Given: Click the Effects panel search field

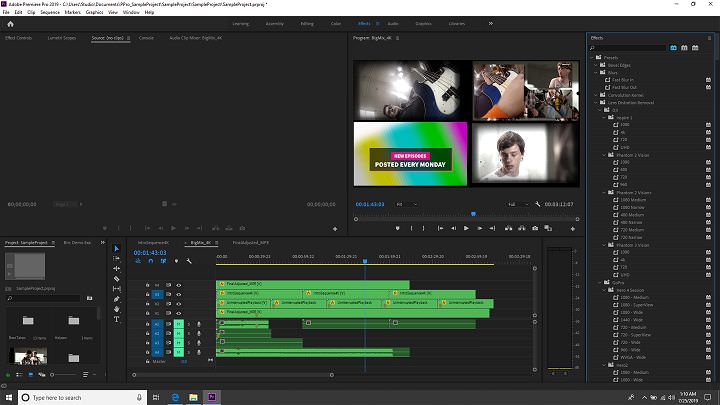Looking at the screenshot, I should point(628,48).
